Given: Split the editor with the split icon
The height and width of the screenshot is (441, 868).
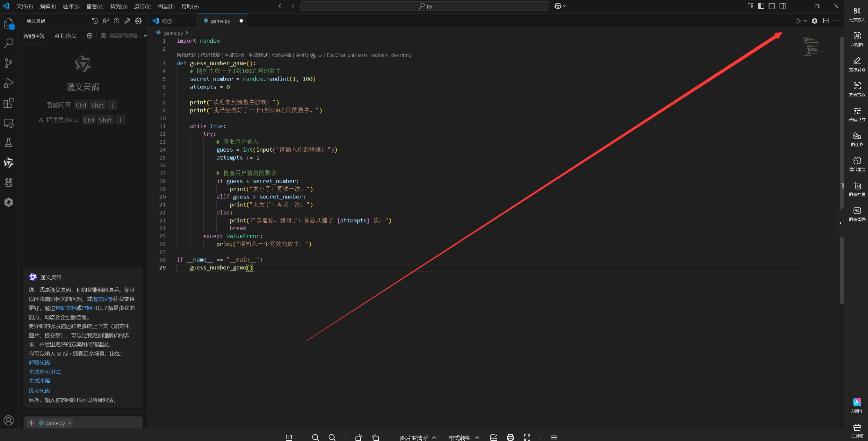Looking at the screenshot, I should pyautogui.click(x=826, y=21).
